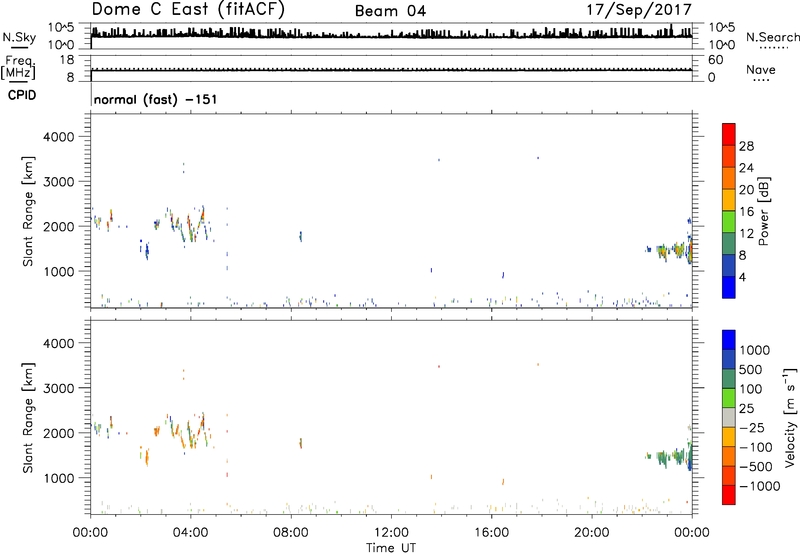
Task: Click the echo cluster near 04:00 in the power panel
Action: (x=189, y=224)
